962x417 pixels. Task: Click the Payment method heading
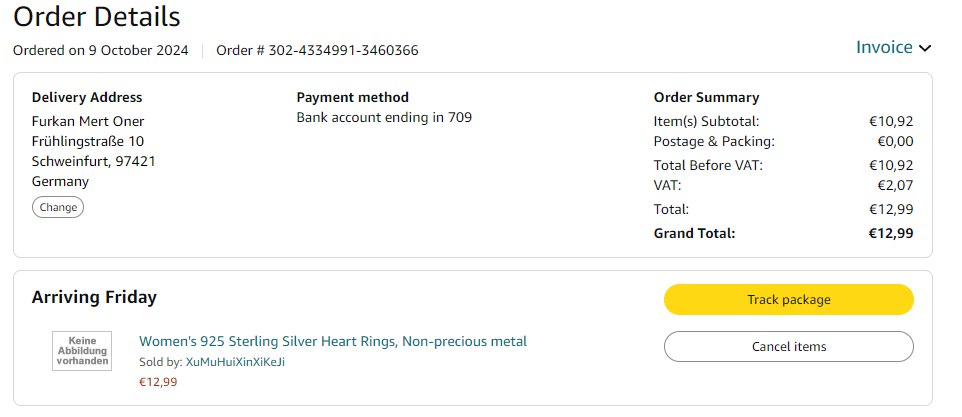click(353, 97)
